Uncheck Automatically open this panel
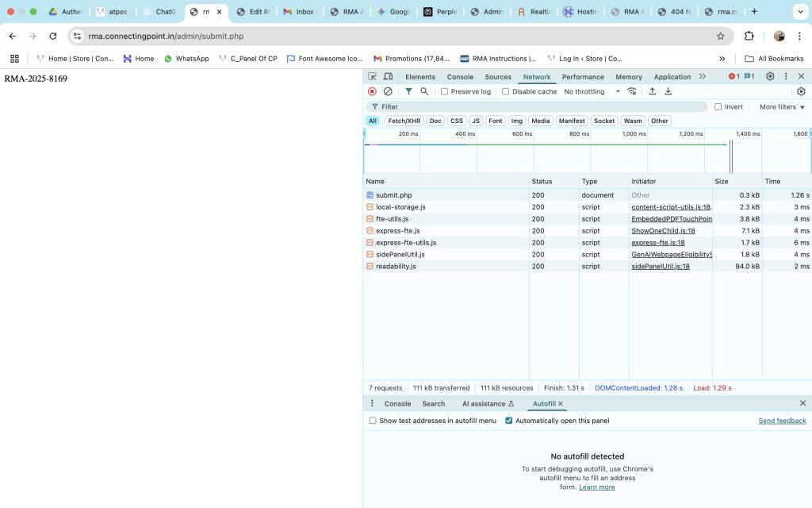Screen dimensions: 812x508 tap(509, 421)
